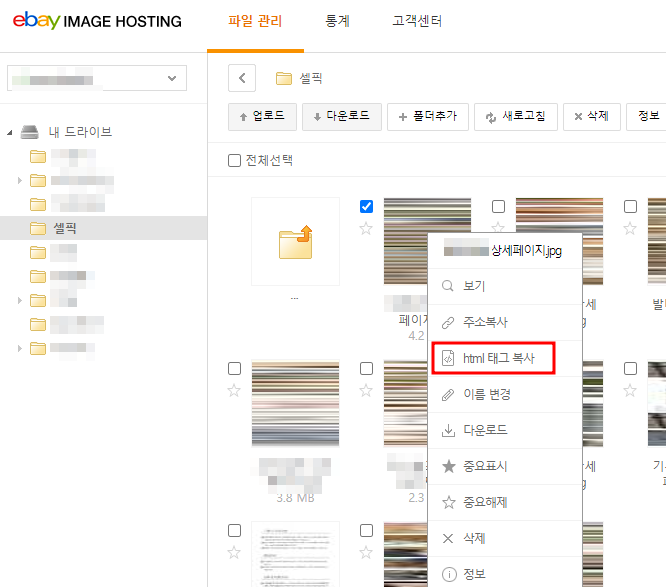666x587 pixels.
Task: Select the 셀픽 folder in the tree
Action: tap(103, 228)
